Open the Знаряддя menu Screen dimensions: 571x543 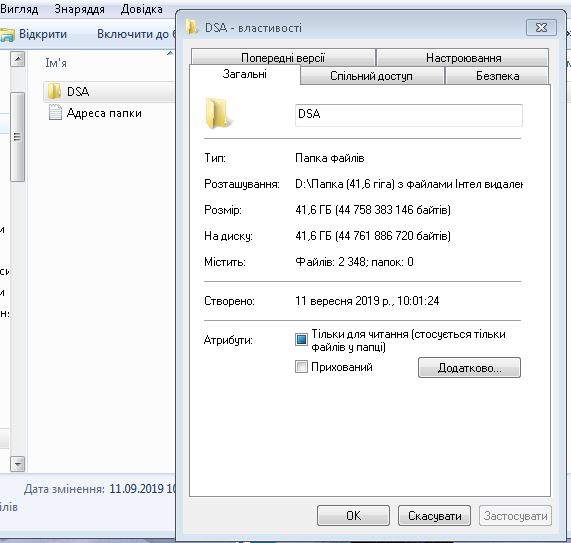[x=79, y=9]
